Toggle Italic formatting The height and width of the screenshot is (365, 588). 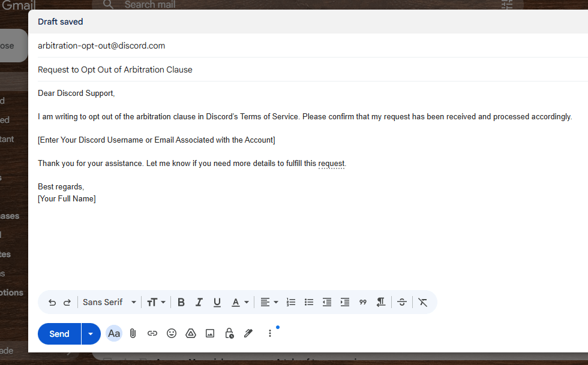tap(199, 303)
